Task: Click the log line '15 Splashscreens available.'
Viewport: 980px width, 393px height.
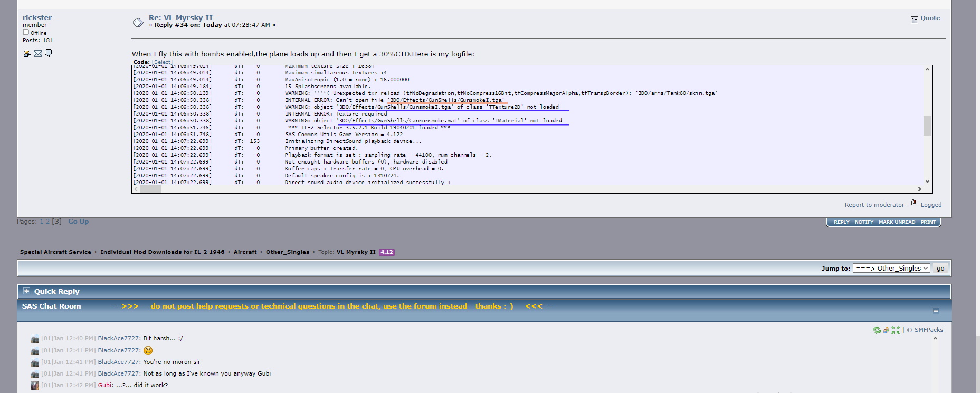Action: 327,87
